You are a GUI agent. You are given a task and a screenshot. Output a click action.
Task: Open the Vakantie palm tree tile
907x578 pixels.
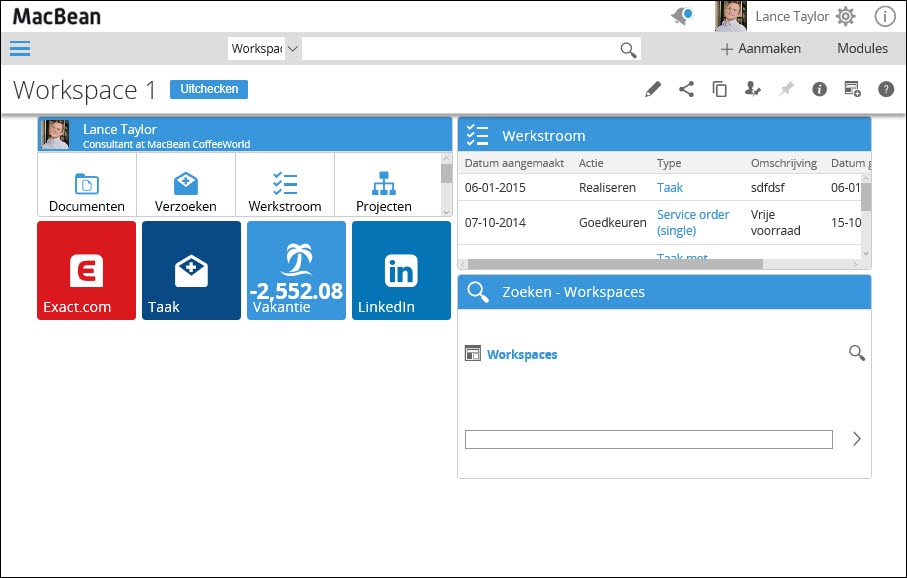point(296,270)
